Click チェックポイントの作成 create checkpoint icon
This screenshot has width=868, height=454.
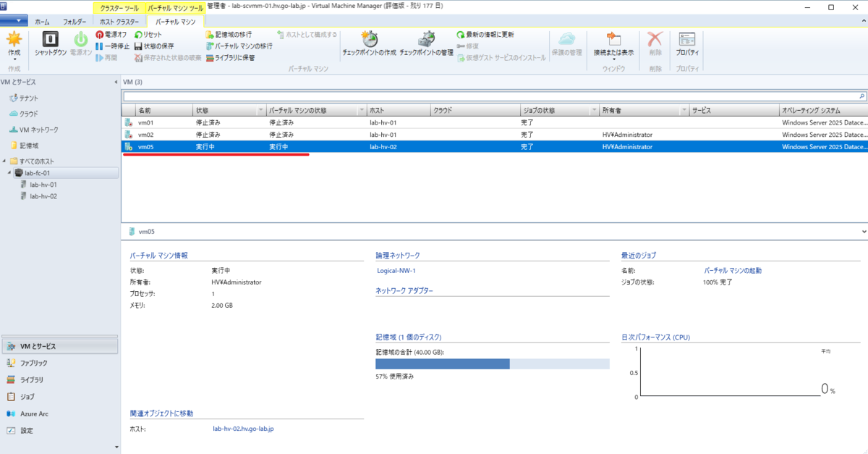coord(369,39)
